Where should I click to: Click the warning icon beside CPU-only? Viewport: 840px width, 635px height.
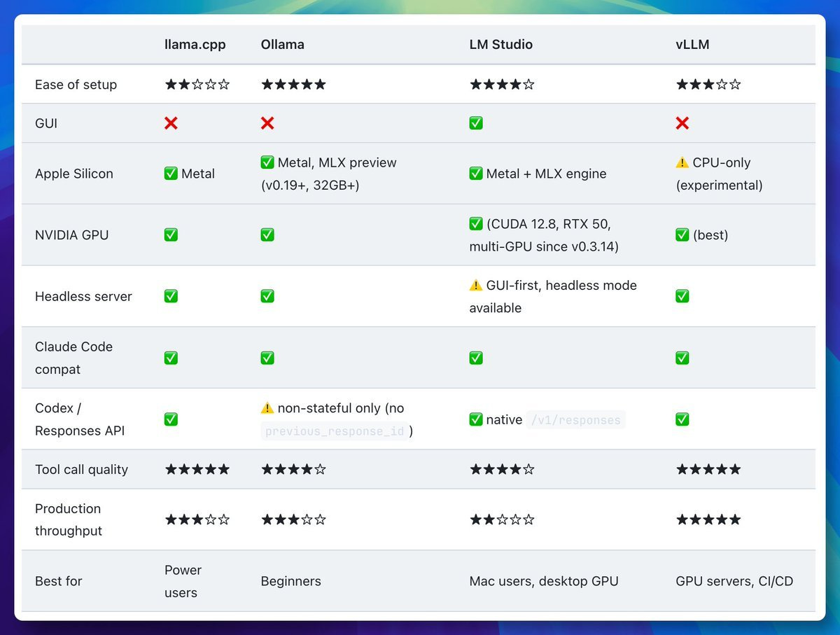click(682, 162)
